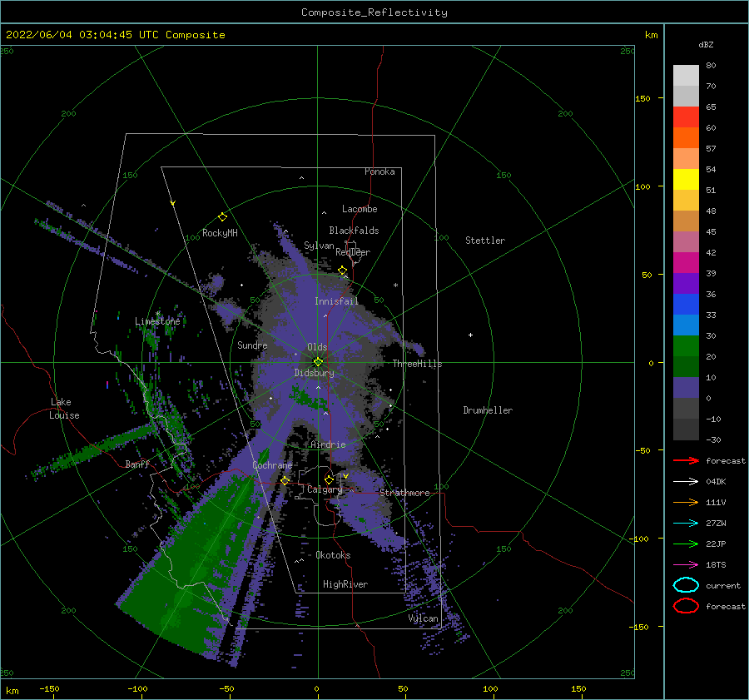Click the white plus marker north of Drumheller
749x700 pixels.
[470, 335]
